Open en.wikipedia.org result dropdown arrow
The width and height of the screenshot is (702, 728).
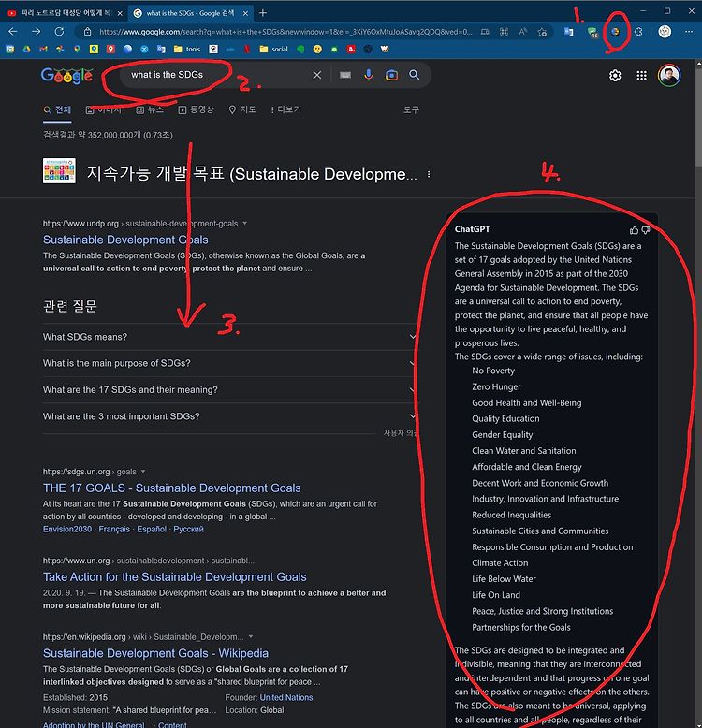pyautogui.click(x=251, y=636)
